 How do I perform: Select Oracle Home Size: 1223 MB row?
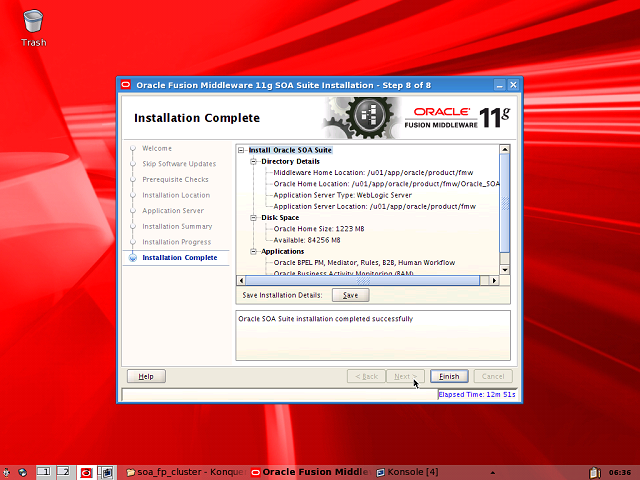click(x=319, y=229)
